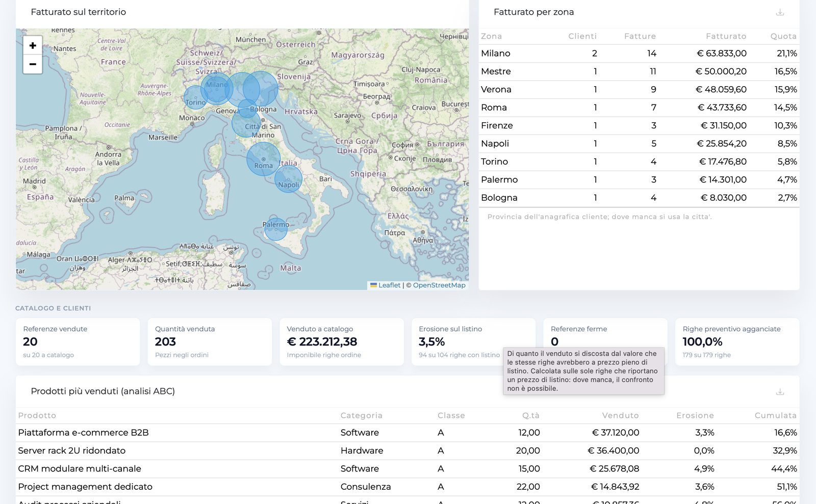Sort zone table by Zona column

[x=491, y=36]
